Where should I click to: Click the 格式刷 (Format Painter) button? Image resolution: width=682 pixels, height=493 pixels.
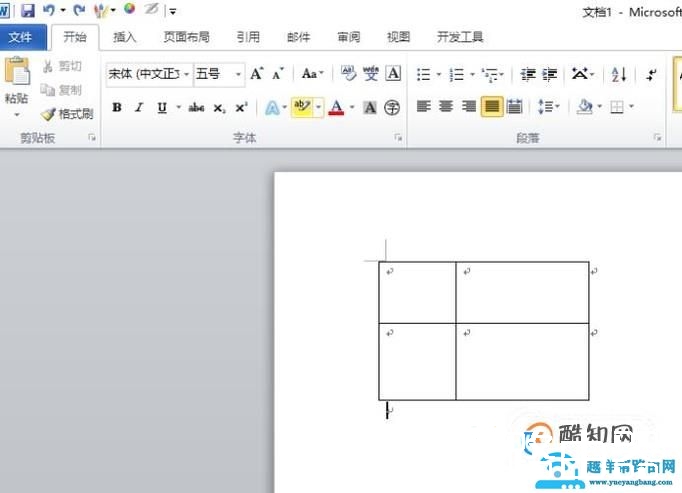point(67,114)
